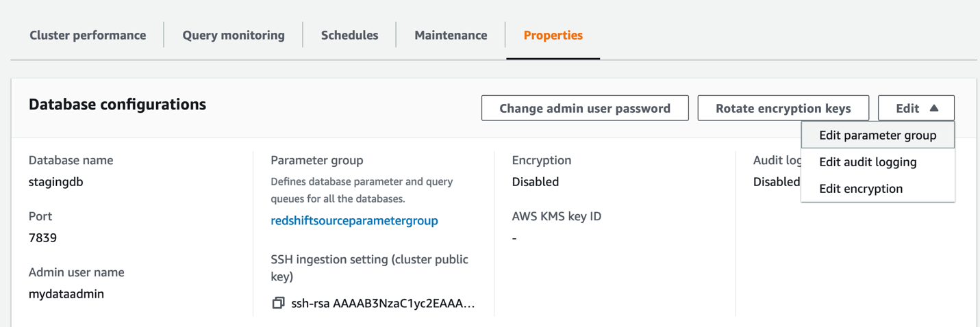The image size is (980, 327).
Task: Collapse the Edit dropdown menu
Action: 916,108
